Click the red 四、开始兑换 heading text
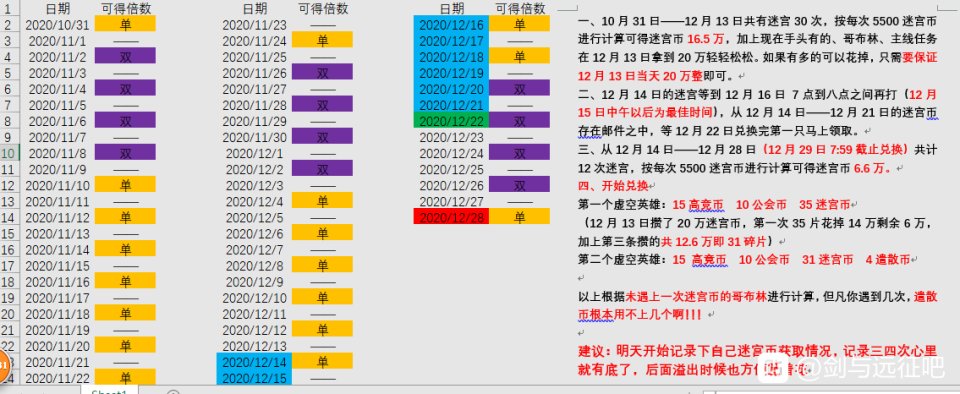960x394 pixels. point(613,185)
